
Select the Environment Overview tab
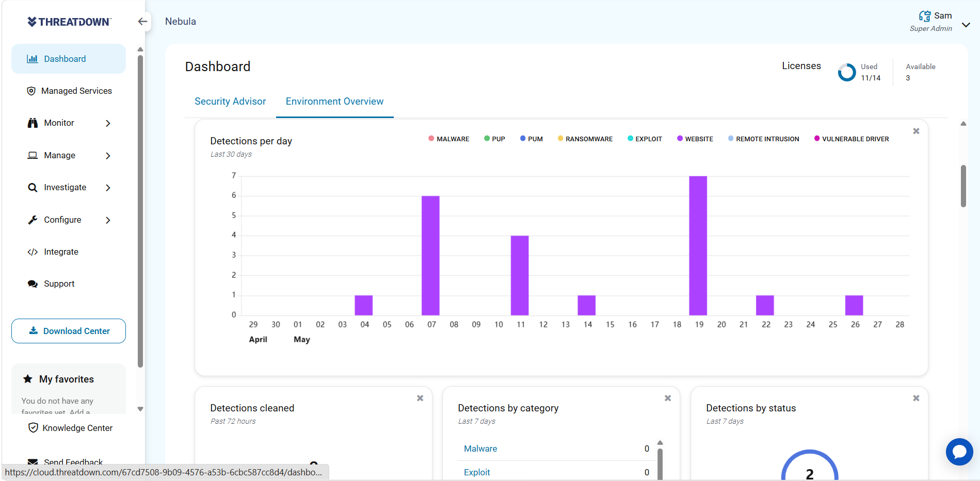coord(334,102)
